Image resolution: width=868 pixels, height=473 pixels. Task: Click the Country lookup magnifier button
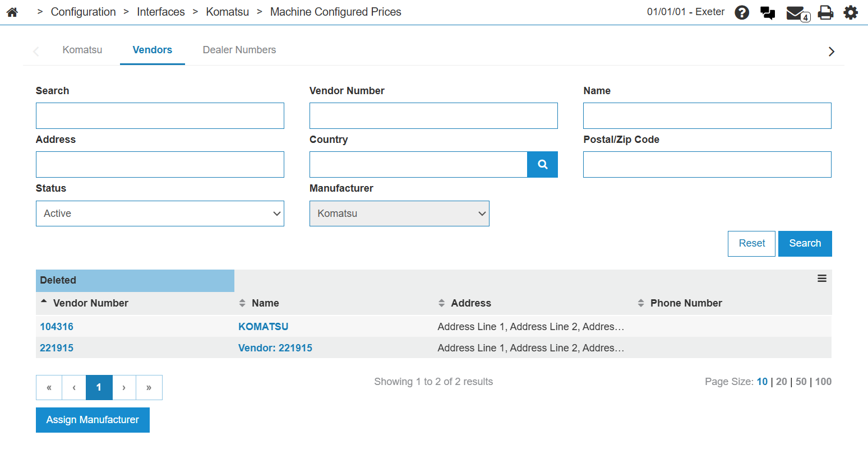[x=542, y=165]
